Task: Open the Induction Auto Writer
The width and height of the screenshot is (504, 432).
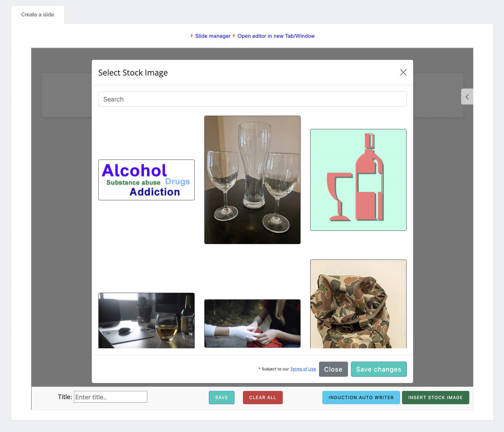Action: [361, 398]
